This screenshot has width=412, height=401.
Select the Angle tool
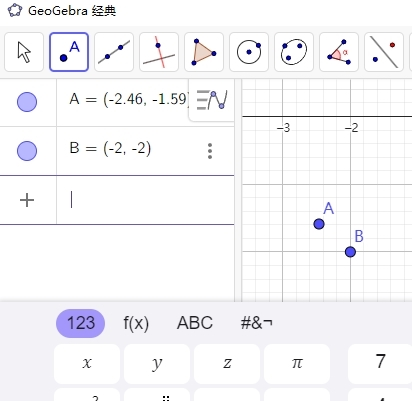(x=339, y=52)
